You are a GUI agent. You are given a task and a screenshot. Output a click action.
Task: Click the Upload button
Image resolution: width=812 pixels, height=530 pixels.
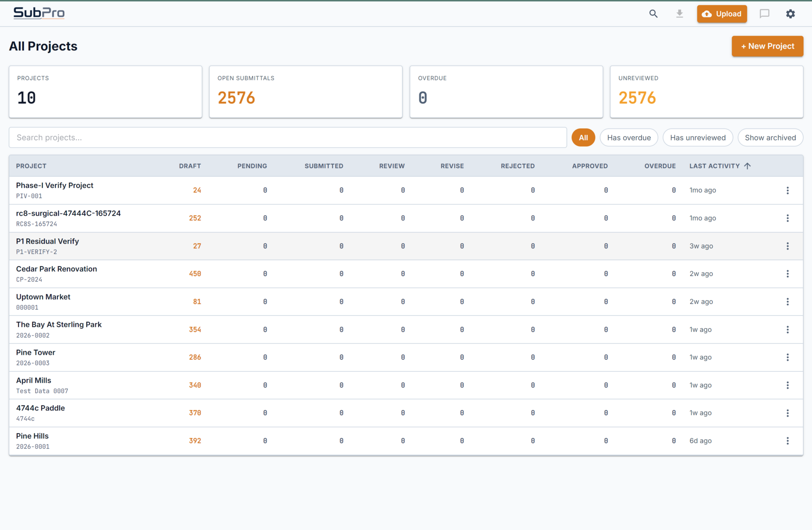pos(722,14)
